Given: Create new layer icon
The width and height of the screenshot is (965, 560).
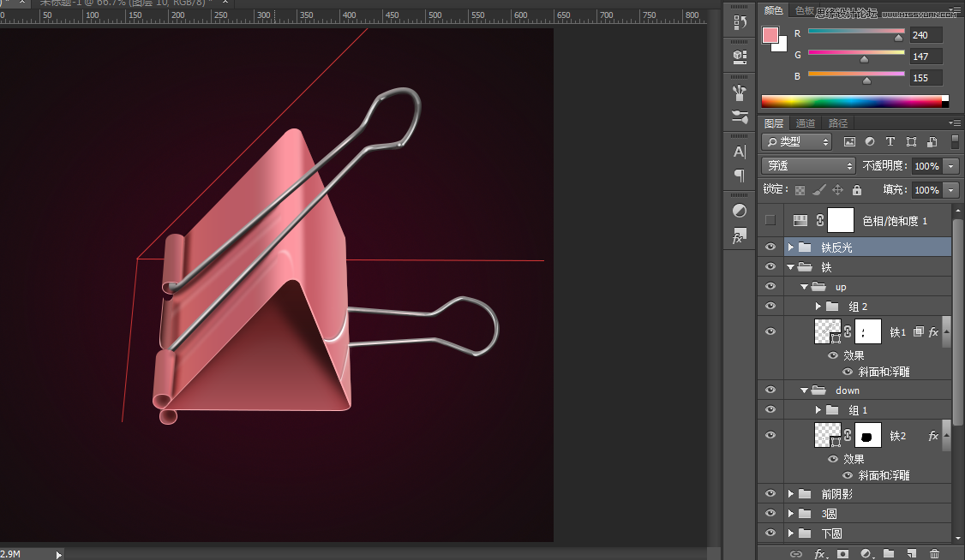Looking at the screenshot, I should 912,554.
